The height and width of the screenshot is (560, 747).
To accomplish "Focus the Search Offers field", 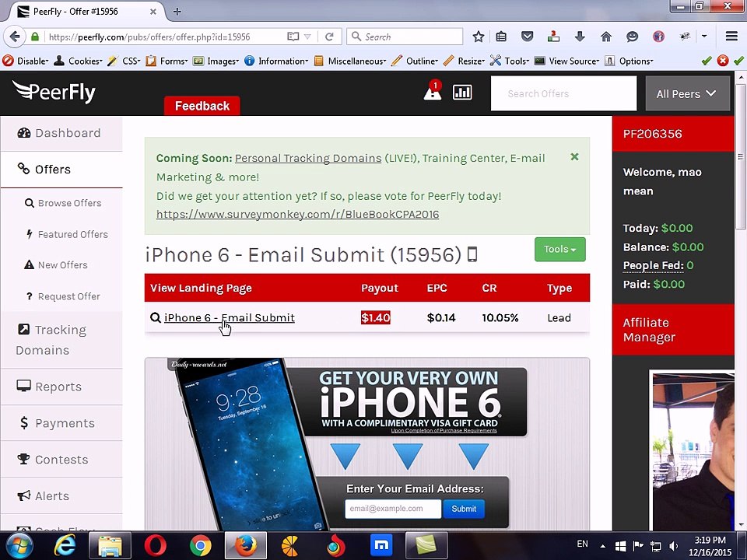I will pos(563,93).
